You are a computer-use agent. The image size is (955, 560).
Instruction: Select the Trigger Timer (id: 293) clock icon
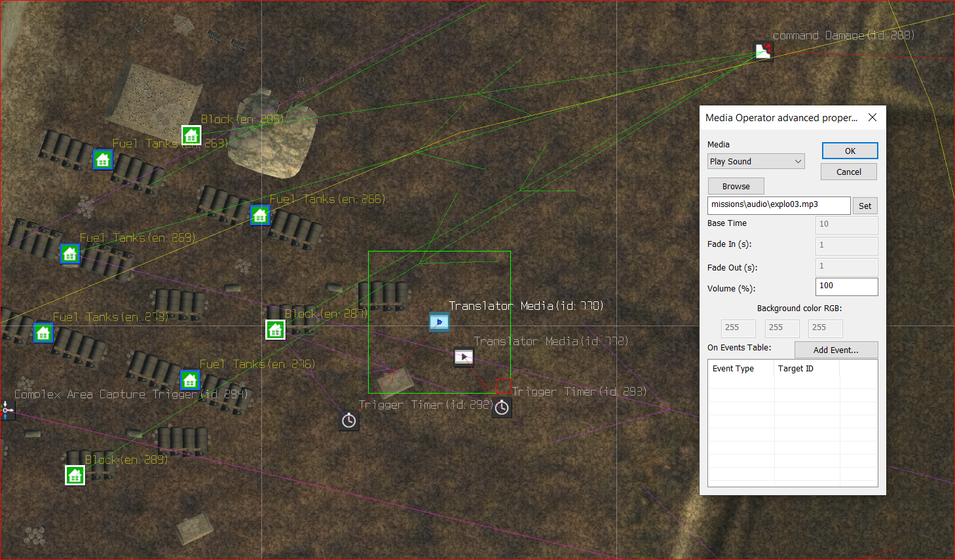[502, 407]
